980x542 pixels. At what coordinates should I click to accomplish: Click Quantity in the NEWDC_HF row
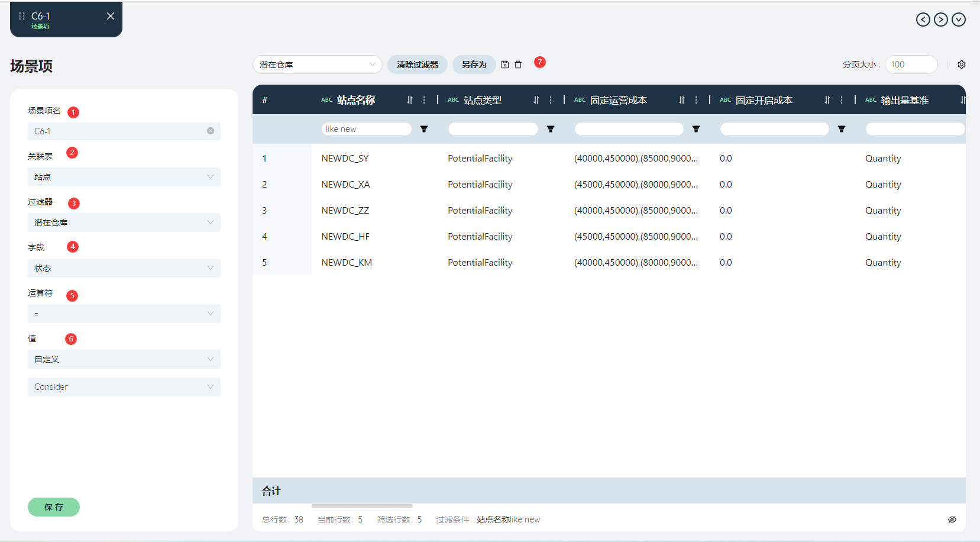(x=883, y=237)
